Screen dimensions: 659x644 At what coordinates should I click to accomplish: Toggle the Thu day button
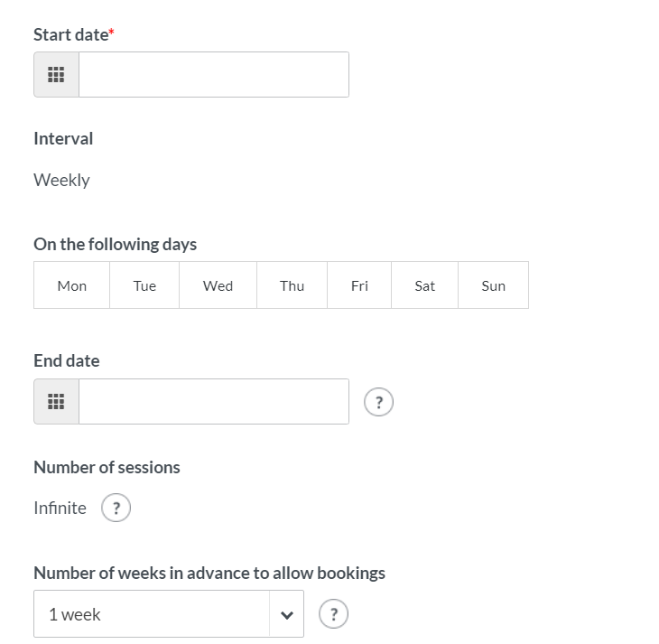(292, 285)
